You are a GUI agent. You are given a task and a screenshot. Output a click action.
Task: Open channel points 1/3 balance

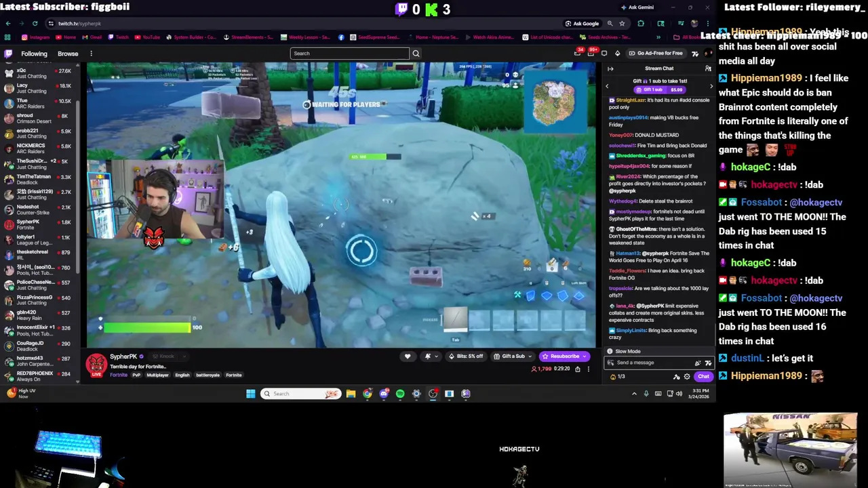pos(618,377)
